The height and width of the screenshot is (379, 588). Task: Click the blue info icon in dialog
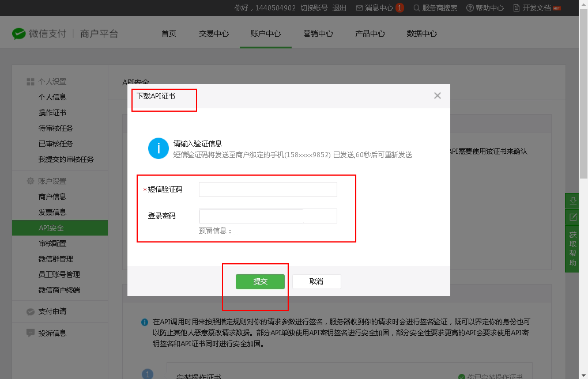pos(158,148)
